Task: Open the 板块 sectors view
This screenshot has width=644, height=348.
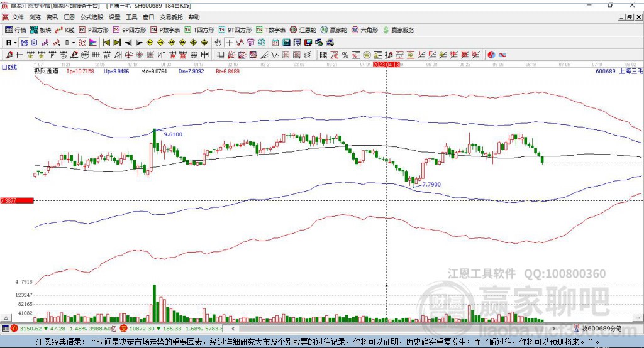Action: pos(41,30)
